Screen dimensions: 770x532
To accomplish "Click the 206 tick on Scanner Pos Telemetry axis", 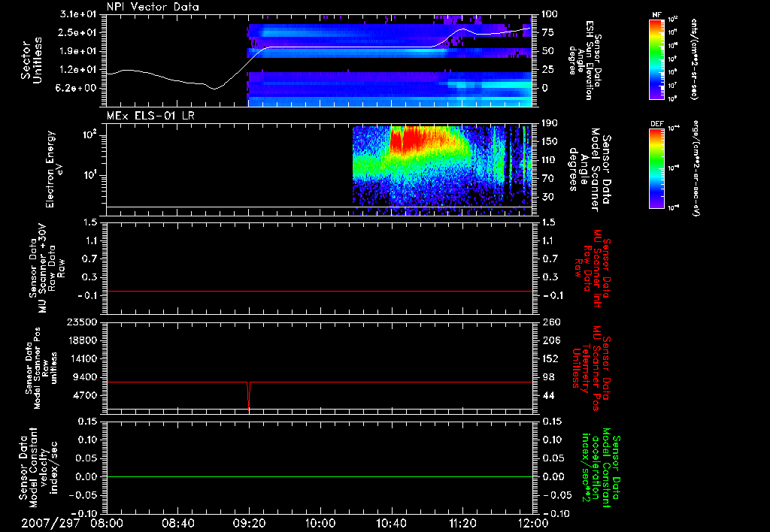I will (x=550, y=340).
